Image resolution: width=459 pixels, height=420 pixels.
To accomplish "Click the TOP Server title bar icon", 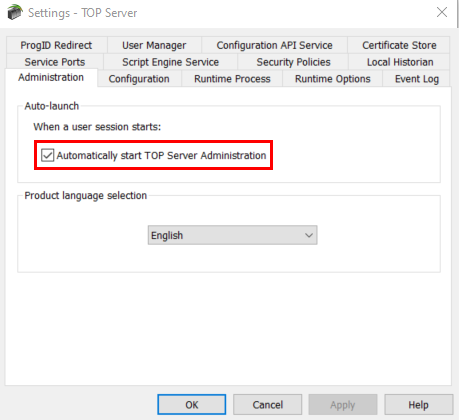I will coord(15,12).
